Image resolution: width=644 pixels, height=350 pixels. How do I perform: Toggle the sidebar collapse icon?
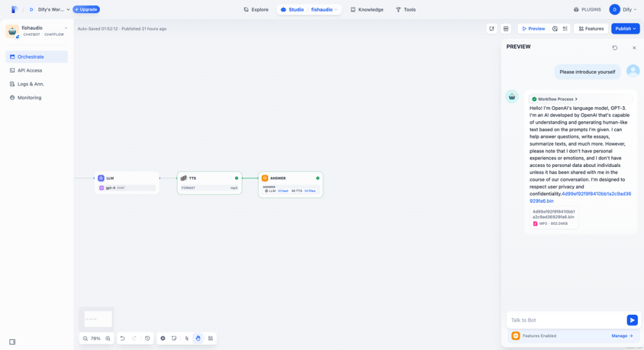tap(12, 342)
